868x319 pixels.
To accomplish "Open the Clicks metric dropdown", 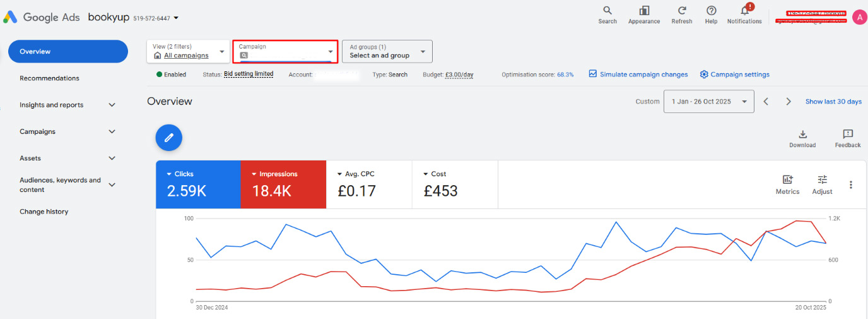I will (x=170, y=174).
